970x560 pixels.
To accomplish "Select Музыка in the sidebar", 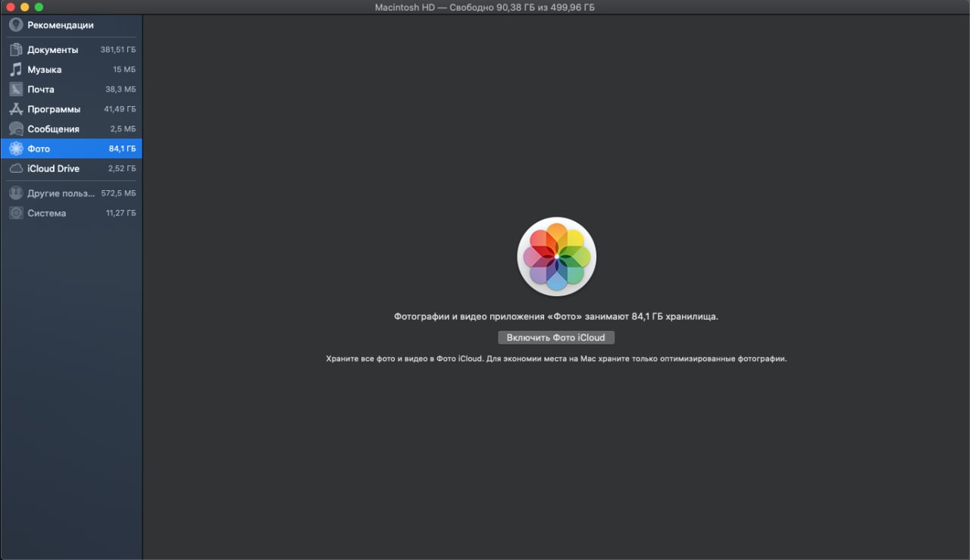I will (45, 70).
